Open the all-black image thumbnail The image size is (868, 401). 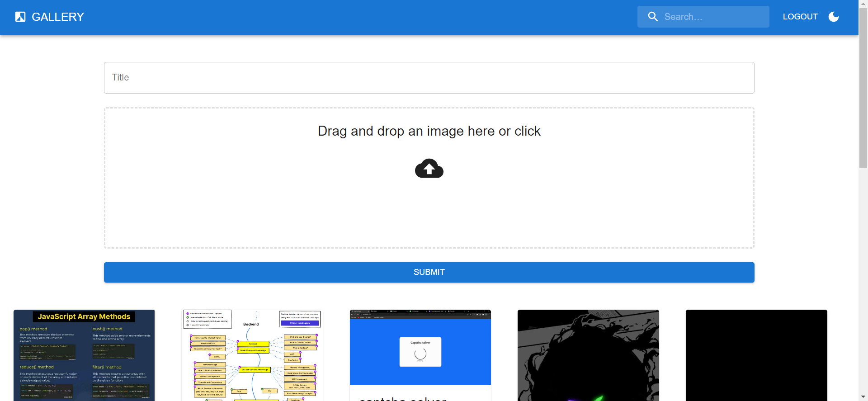pos(756,355)
